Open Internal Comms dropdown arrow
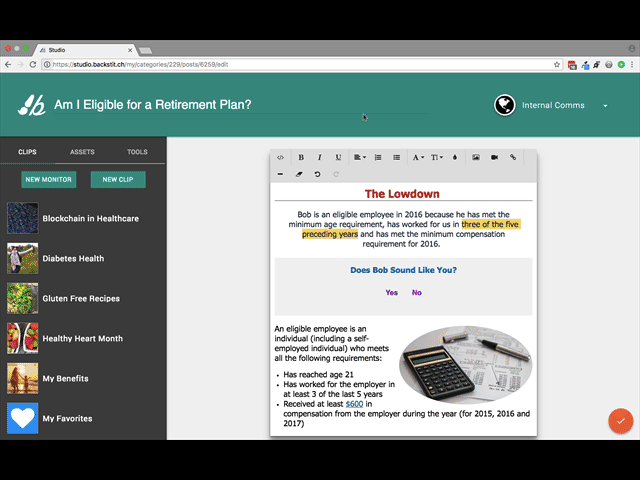The width and height of the screenshot is (640, 480). (605, 106)
